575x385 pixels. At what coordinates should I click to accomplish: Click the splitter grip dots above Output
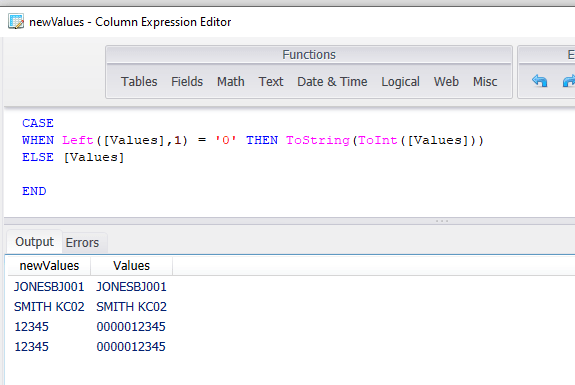442,221
